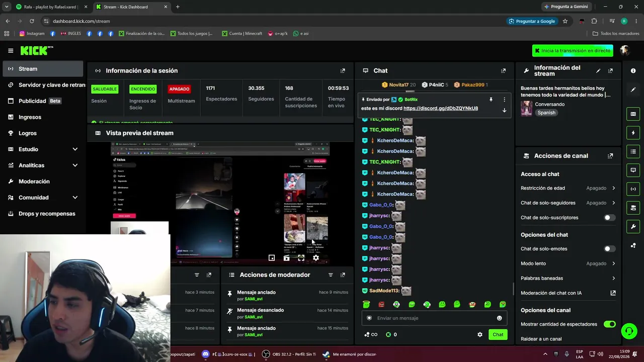Open the Palabras baneadas setting
644x362 pixels.
coord(568,279)
